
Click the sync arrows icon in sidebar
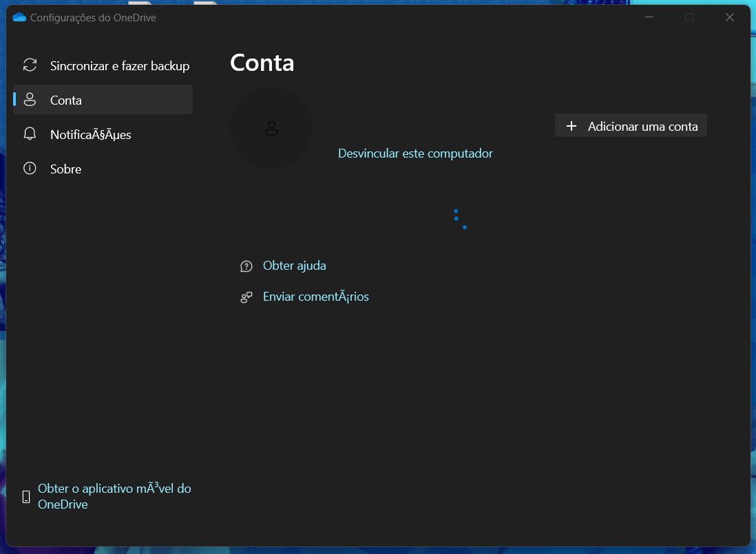30,65
